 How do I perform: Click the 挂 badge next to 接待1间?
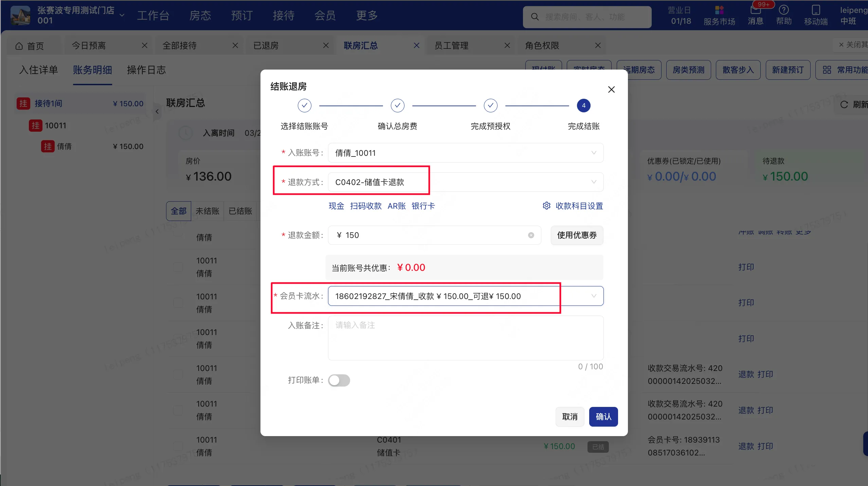[23, 104]
